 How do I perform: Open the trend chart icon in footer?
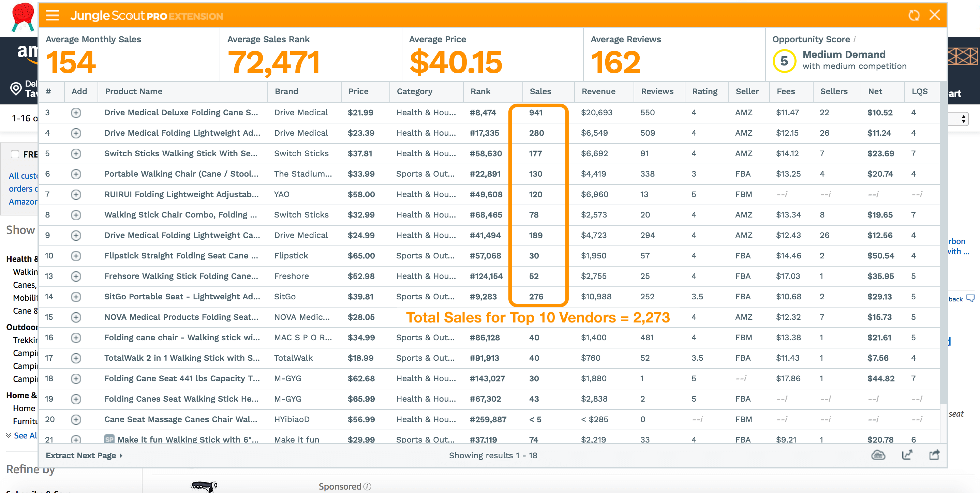pyautogui.click(x=907, y=455)
